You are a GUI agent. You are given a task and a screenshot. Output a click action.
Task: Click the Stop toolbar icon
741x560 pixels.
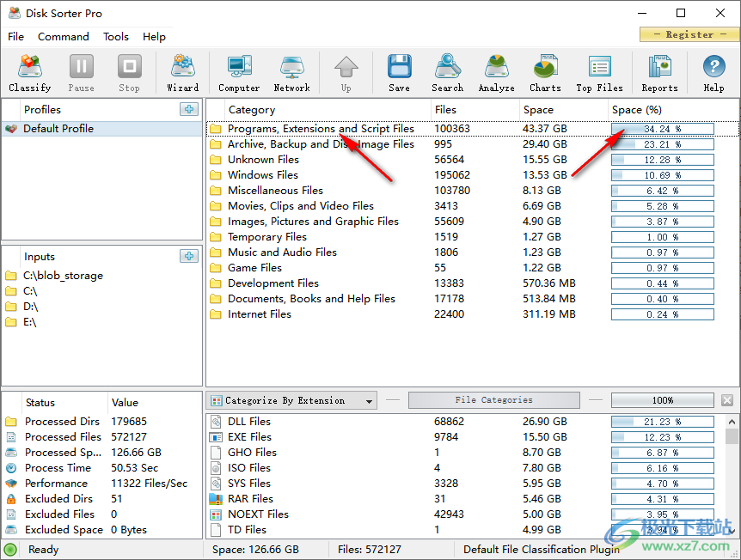tap(129, 72)
